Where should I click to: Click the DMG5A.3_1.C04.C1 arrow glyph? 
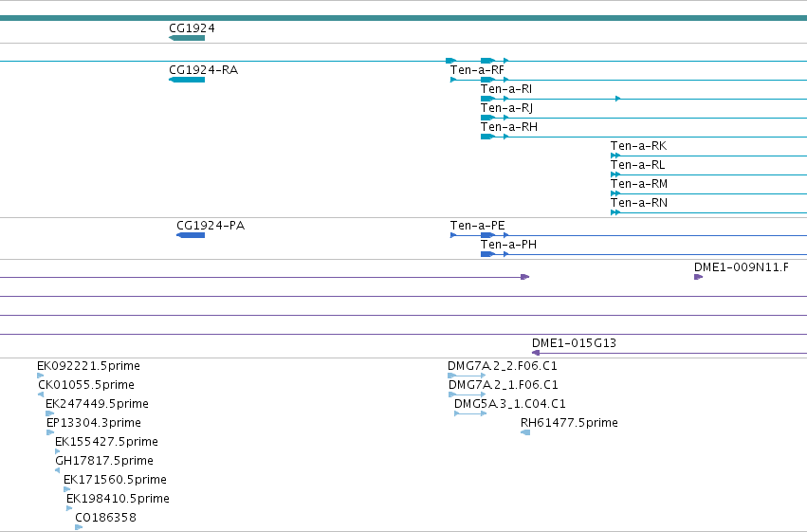coord(470,413)
